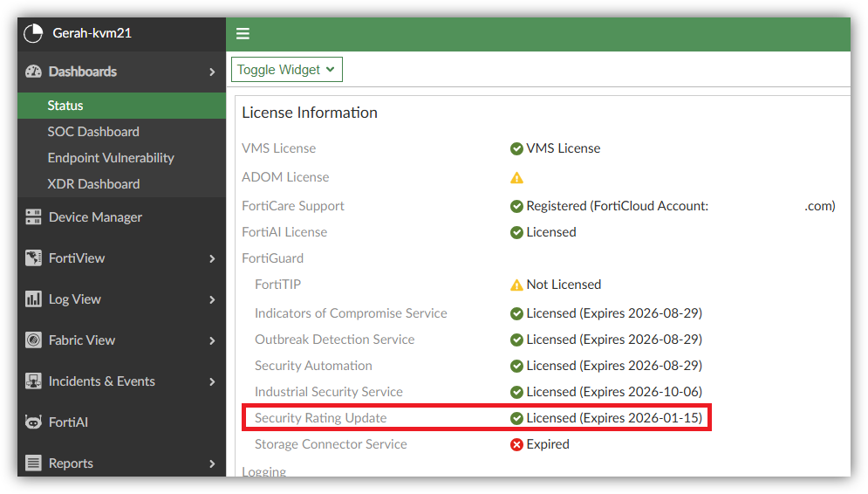
Task: Click the Dashboards gauge icon
Action: click(x=33, y=72)
